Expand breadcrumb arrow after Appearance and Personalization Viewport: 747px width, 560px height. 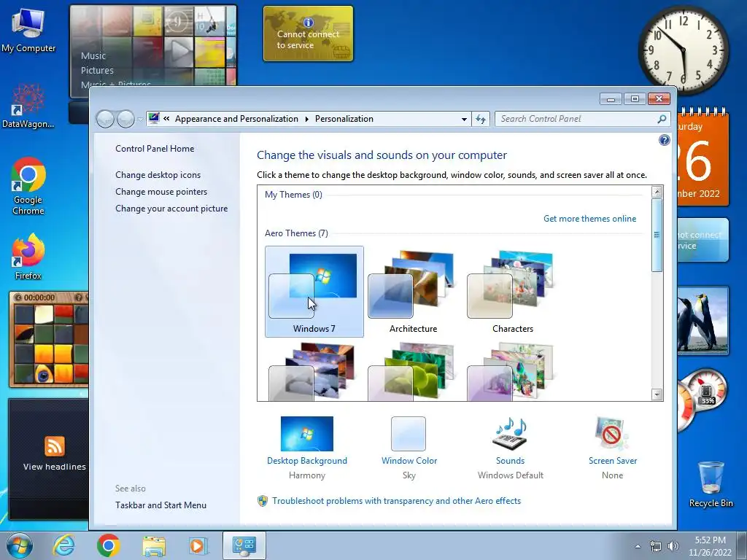307,119
